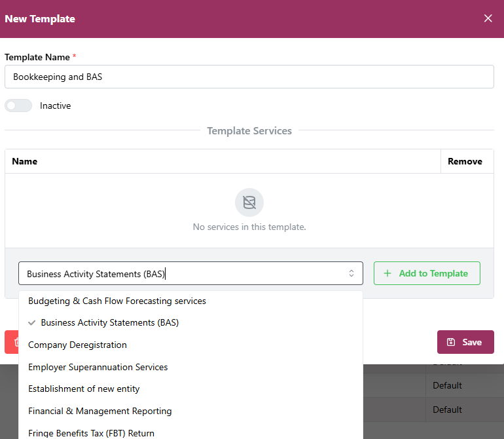The image size is (504, 439).
Task: Click the dropdown chevron arrows icon
Action: point(351,273)
